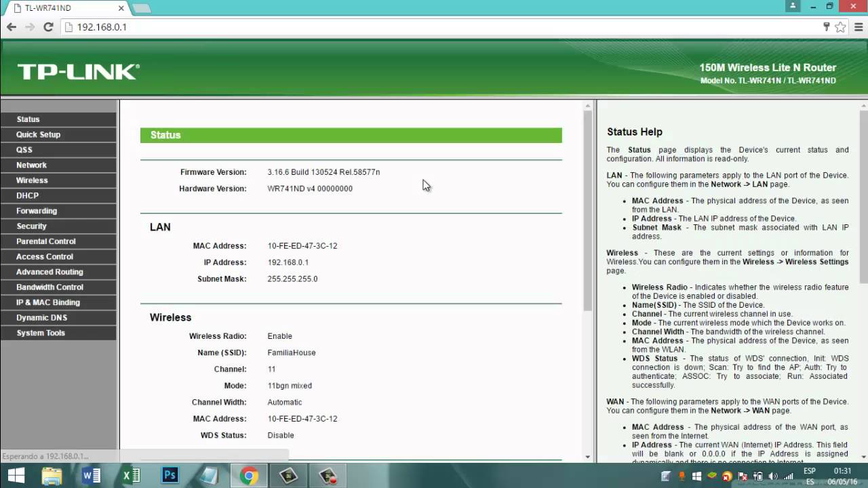Launch Word from the taskbar
Viewport: 868px width, 488px height.
pyautogui.click(x=92, y=476)
